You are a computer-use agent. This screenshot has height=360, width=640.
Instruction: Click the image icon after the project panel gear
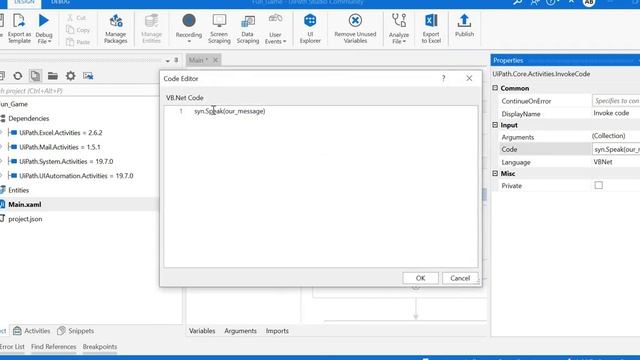88,76
